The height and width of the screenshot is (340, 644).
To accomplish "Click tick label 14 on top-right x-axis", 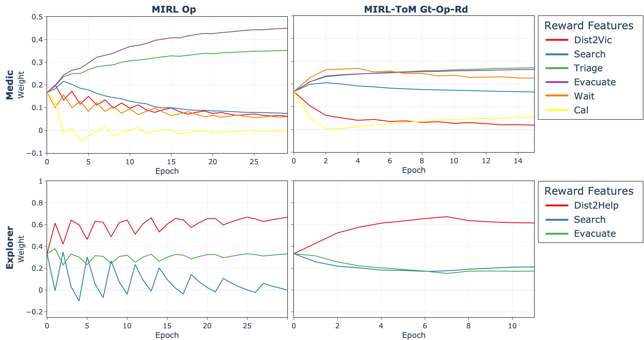I will pos(518,161).
